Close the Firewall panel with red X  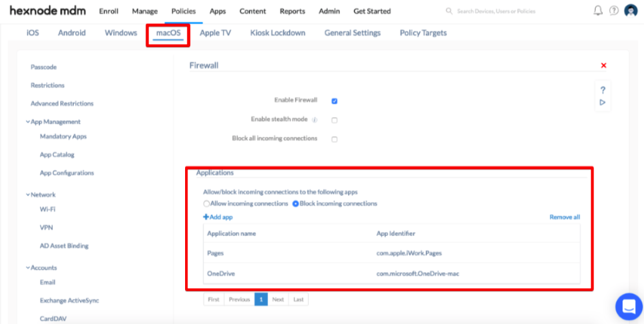(603, 65)
